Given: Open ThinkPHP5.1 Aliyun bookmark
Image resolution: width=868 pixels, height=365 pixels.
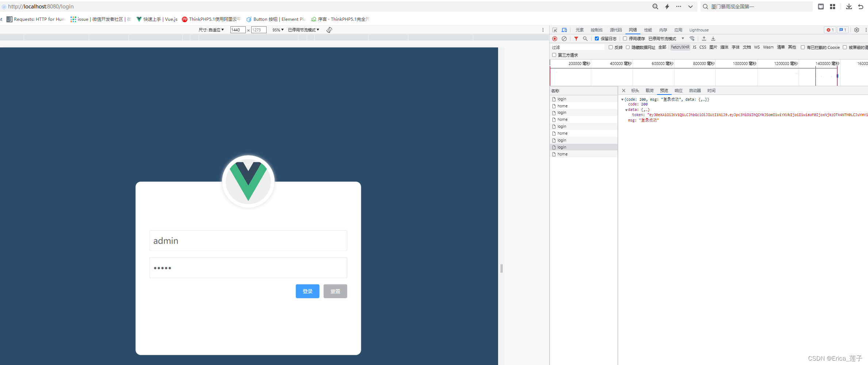Looking at the screenshot, I should pos(211,19).
